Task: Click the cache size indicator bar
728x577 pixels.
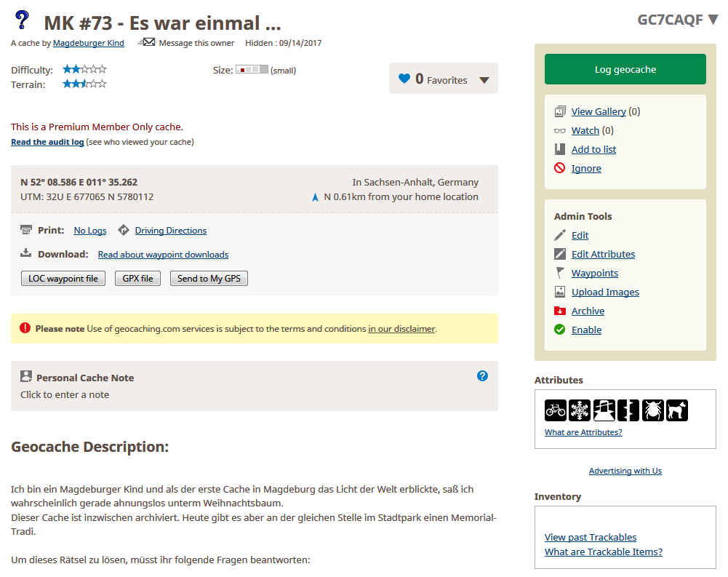Action: 252,70
